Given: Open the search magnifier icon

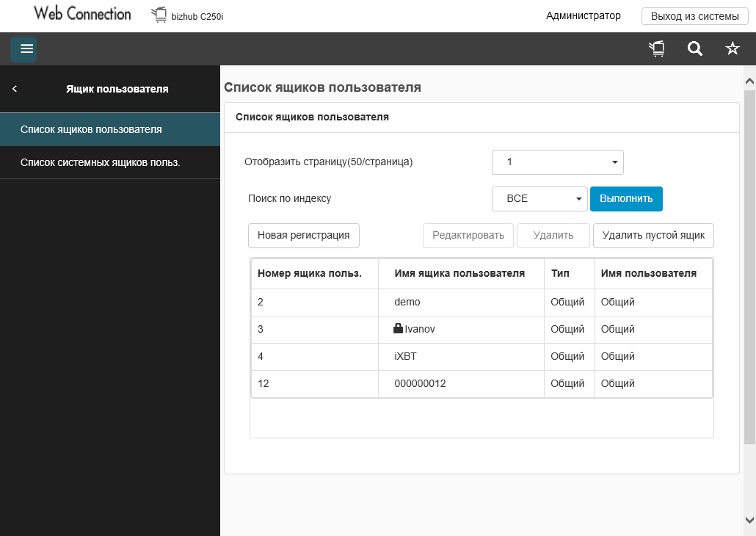Looking at the screenshot, I should tap(694, 49).
